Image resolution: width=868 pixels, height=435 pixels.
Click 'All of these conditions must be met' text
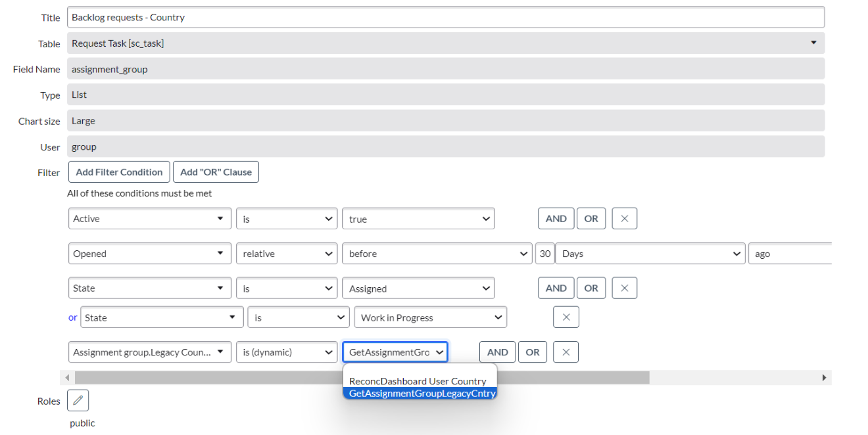(x=139, y=193)
